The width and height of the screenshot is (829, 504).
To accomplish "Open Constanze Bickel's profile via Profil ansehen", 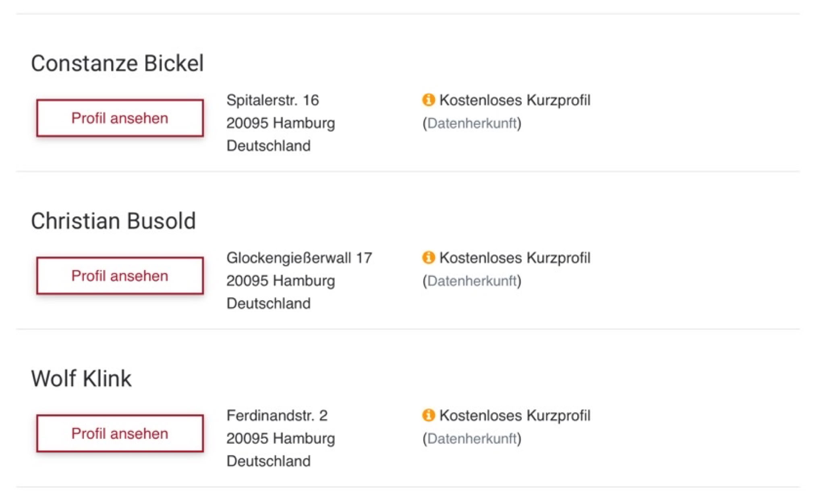I will point(120,118).
